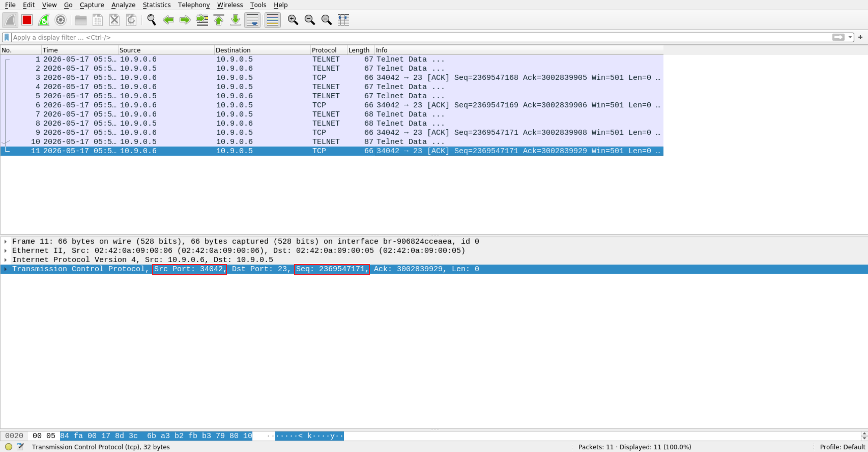Open the Tools menu
The width and height of the screenshot is (868, 452).
[x=258, y=5]
